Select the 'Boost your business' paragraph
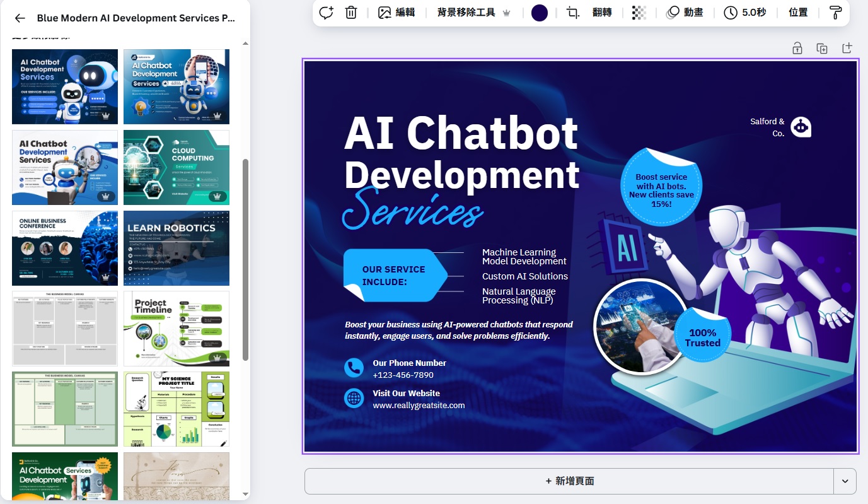 tap(459, 330)
